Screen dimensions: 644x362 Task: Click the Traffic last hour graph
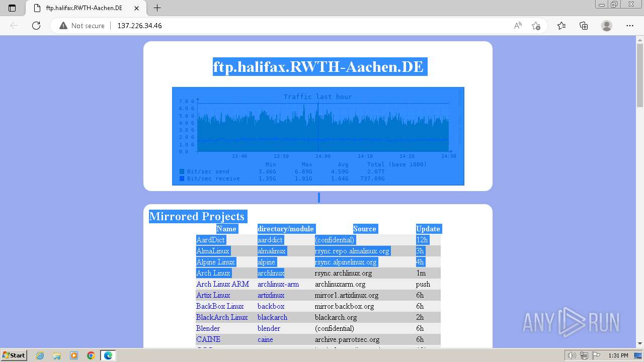tap(318, 136)
